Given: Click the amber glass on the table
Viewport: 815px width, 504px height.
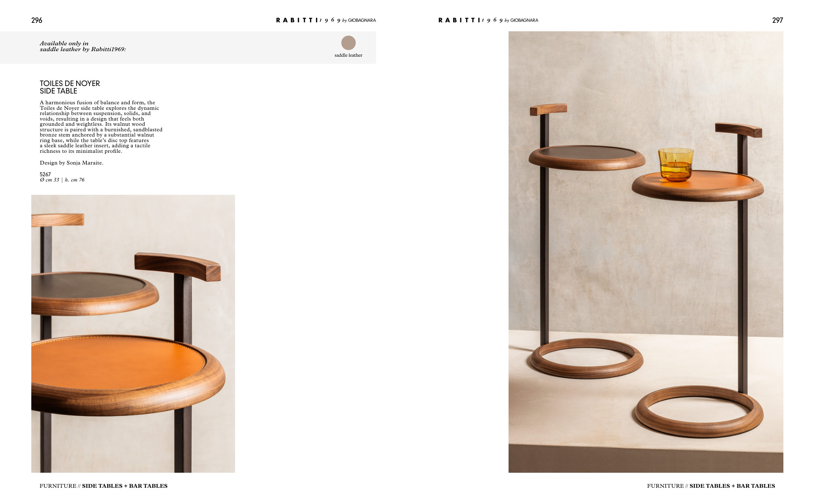Looking at the screenshot, I should click(x=675, y=165).
